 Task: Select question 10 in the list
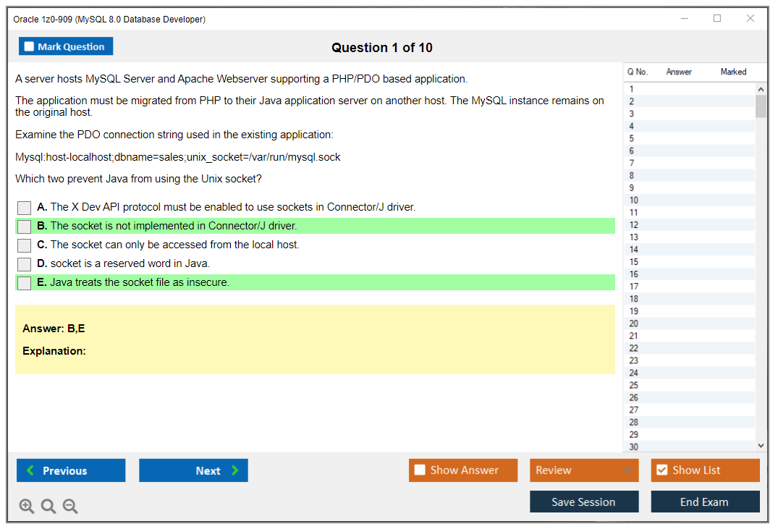689,200
